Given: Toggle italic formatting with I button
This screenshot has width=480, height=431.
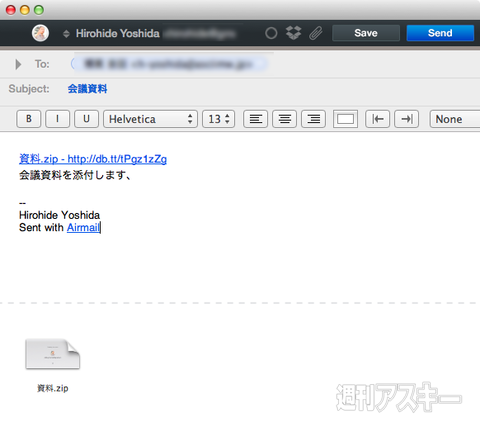Looking at the screenshot, I should (x=57, y=119).
